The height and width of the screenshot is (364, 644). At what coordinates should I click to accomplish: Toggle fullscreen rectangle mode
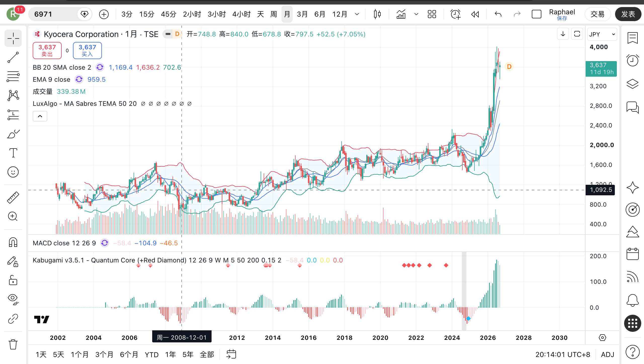(536, 14)
